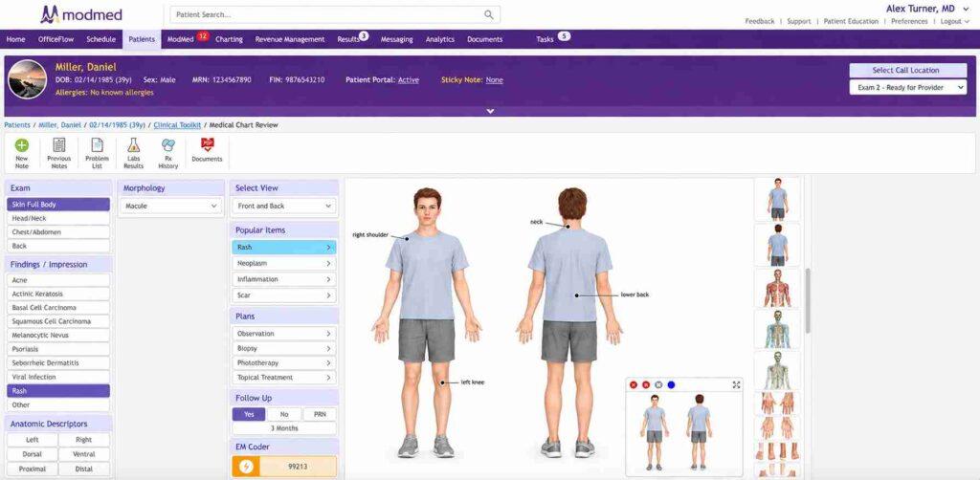Expand the mini body preview panel
The height and width of the screenshot is (480, 980).
(736, 385)
